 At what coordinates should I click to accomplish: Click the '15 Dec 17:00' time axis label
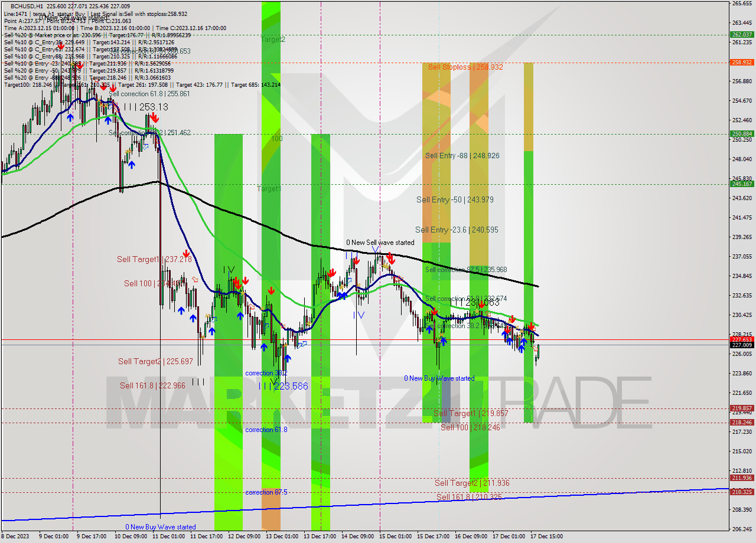[434, 537]
